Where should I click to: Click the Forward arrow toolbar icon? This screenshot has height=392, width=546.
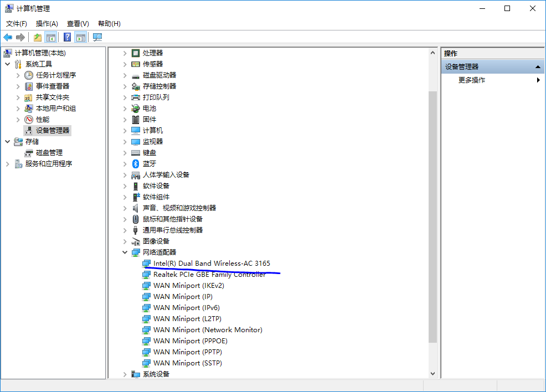[x=20, y=37]
